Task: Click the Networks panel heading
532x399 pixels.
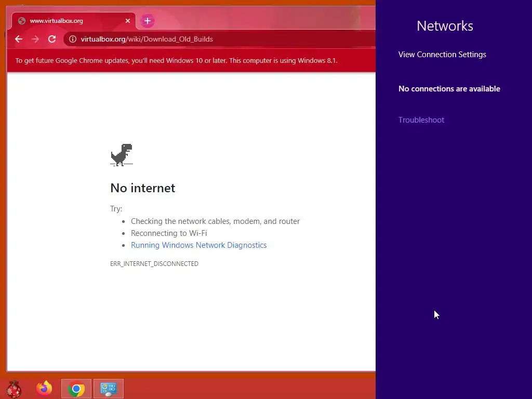Action: tap(445, 26)
